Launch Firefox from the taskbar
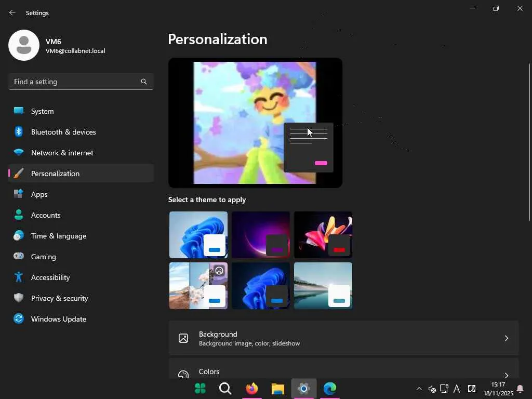The width and height of the screenshot is (532, 399). tap(252, 389)
